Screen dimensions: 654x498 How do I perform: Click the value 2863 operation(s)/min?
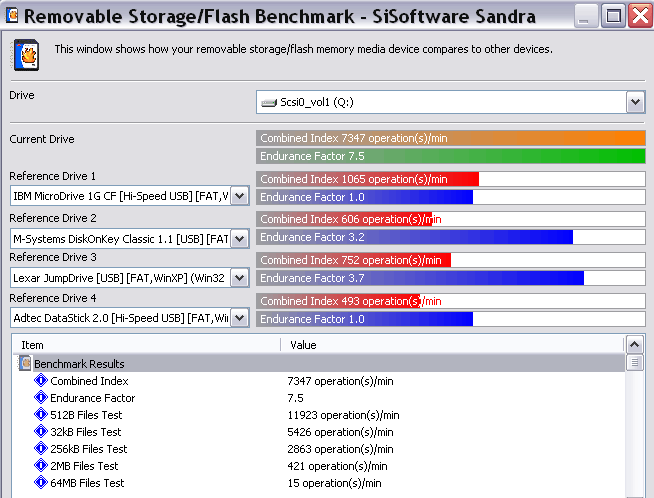pyautogui.click(x=340, y=449)
